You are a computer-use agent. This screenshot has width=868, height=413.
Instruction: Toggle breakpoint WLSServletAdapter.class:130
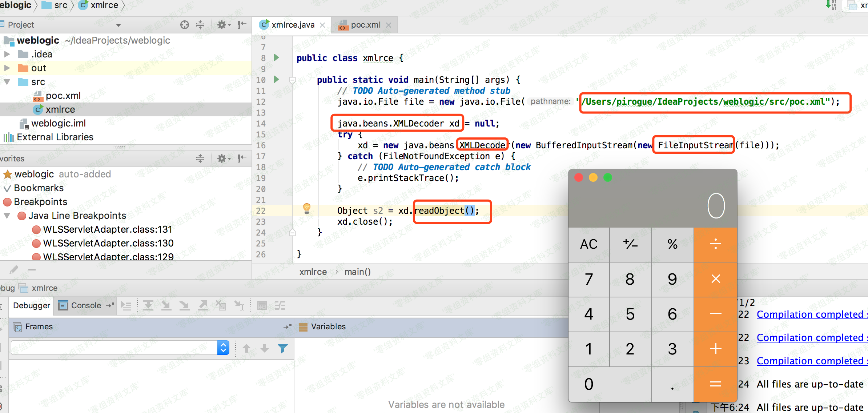[36, 243]
